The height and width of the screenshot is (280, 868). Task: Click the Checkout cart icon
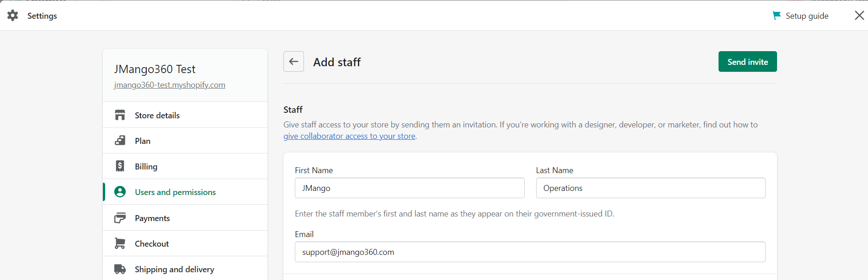(120, 243)
